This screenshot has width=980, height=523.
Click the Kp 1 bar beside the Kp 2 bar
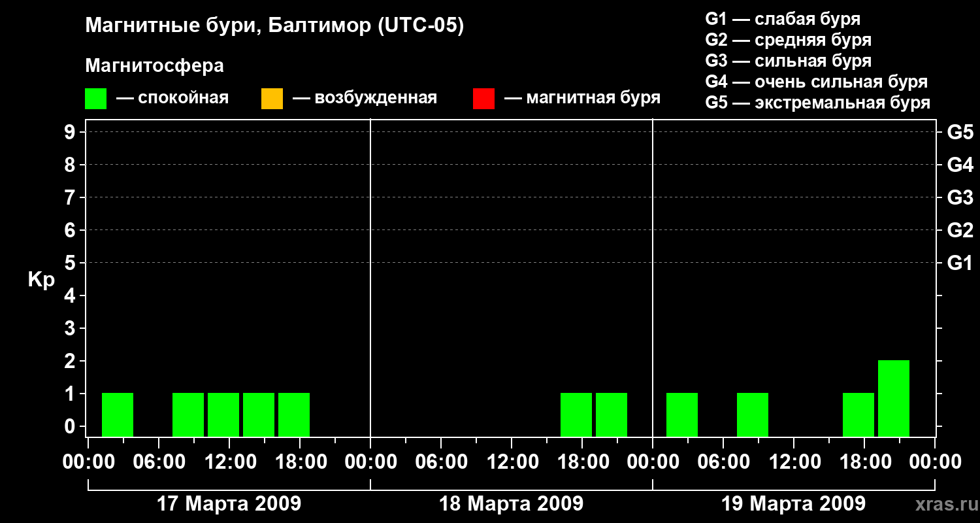pos(858,414)
